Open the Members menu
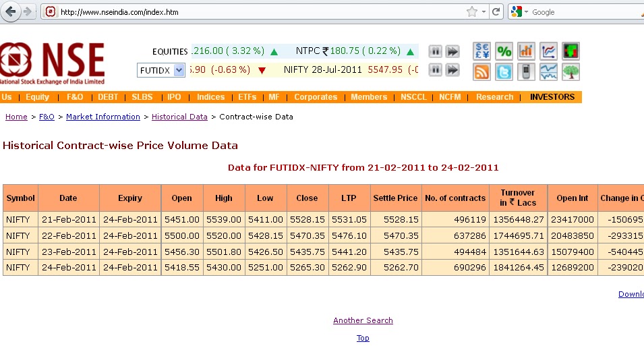Image resolution: width=644 pixels, height=348 pixels. click(369, 97)
